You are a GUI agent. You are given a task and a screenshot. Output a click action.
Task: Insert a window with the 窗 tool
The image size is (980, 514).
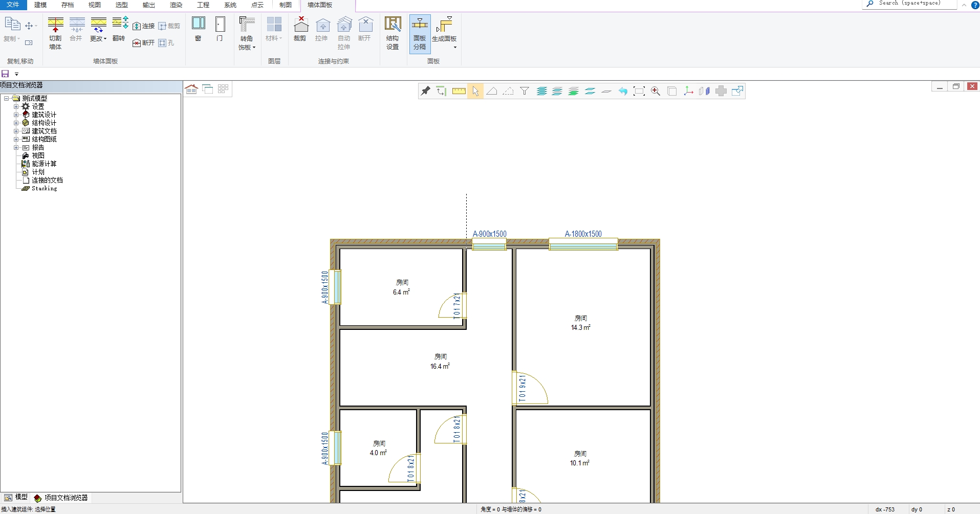tap(199, 29)
